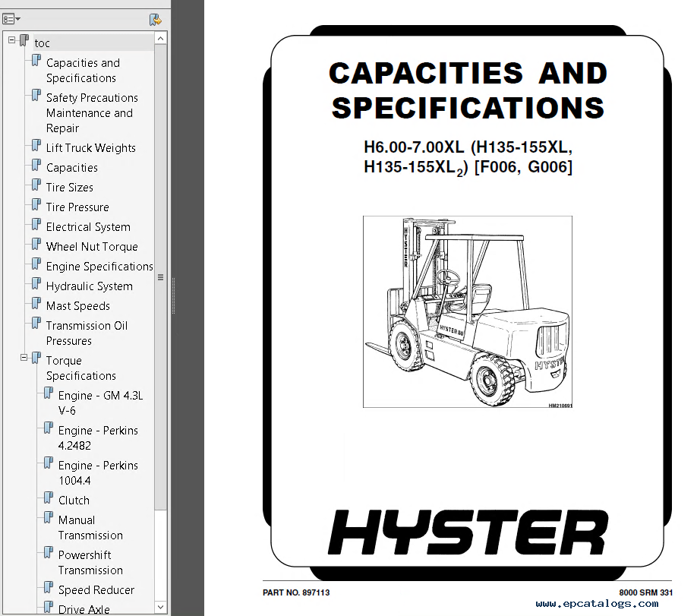Go to Powershift Transmission bookmark

pyautogui.click(x=90, y=562)
